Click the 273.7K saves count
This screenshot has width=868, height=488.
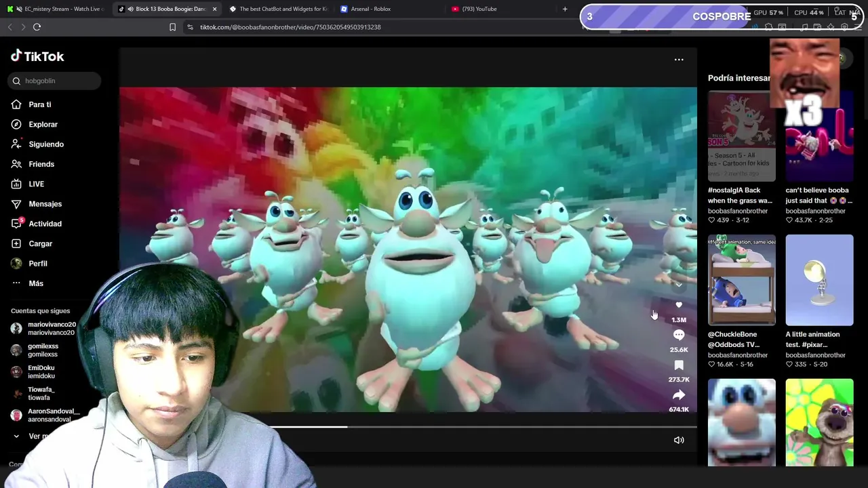pos(679,380)
